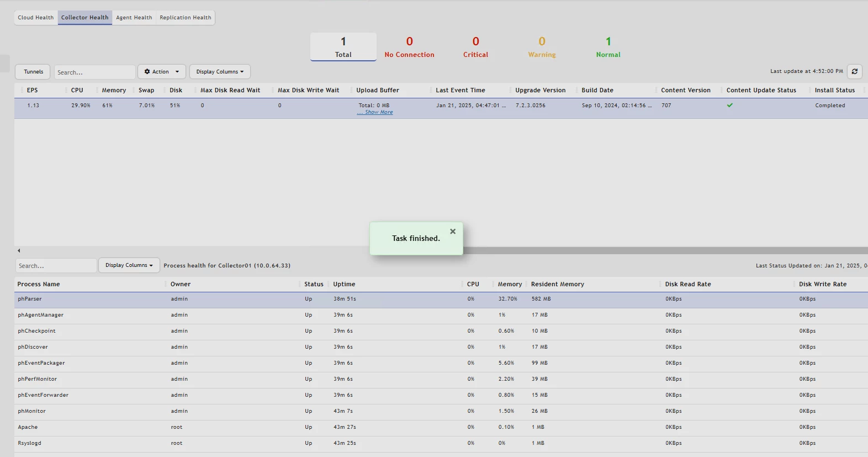Click the Show More upload buffer link
868x457 pixels.
[375, 112]
